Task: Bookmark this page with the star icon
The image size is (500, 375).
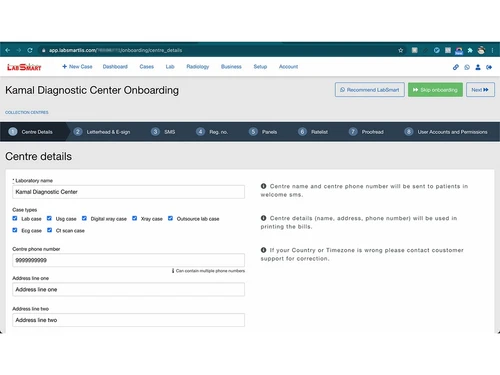Action: [401, 50]
